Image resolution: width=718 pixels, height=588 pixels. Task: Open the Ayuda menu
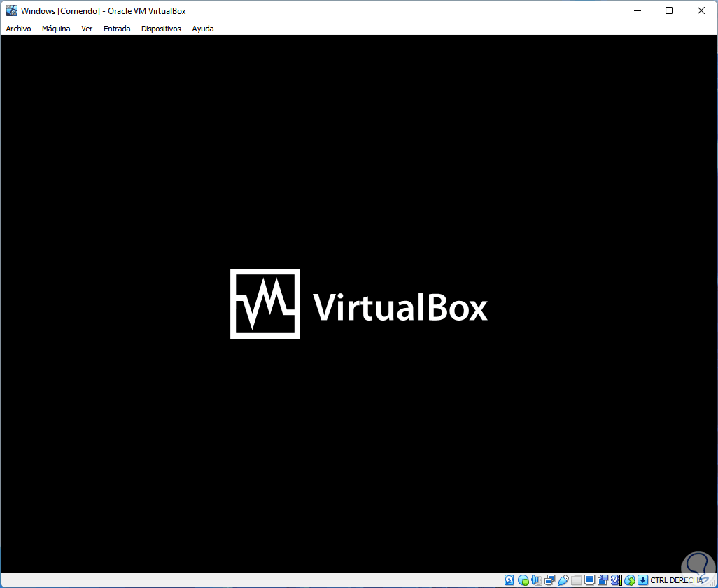pos(203,29)
